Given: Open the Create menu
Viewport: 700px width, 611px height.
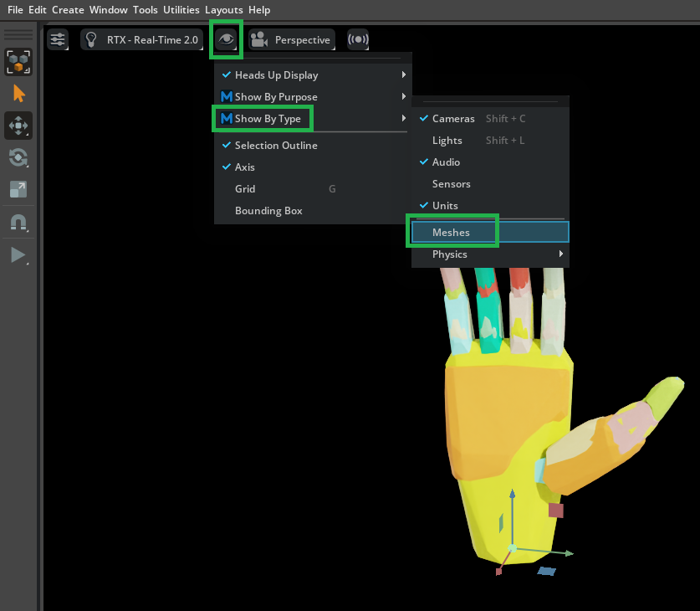Looking at the screenshot, I should (68, 10).
